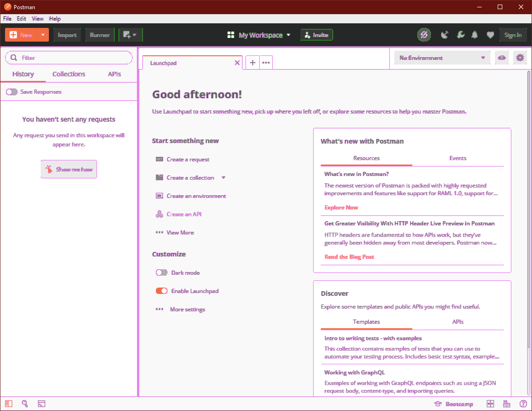Screen dimensions: 532x411
Task: Click What's new in Postman? heading
Action: [x=356, y=174]
